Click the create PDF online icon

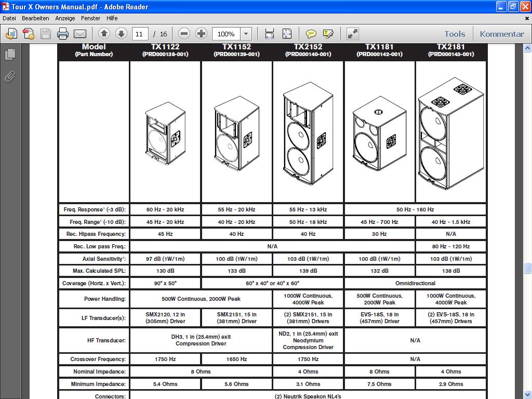pos(11,34)
